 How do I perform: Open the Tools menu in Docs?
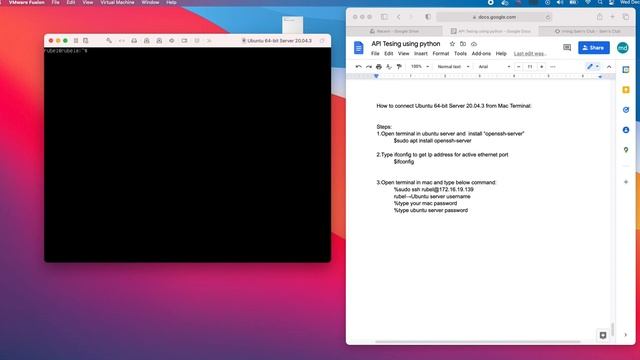tap(460, 53)
